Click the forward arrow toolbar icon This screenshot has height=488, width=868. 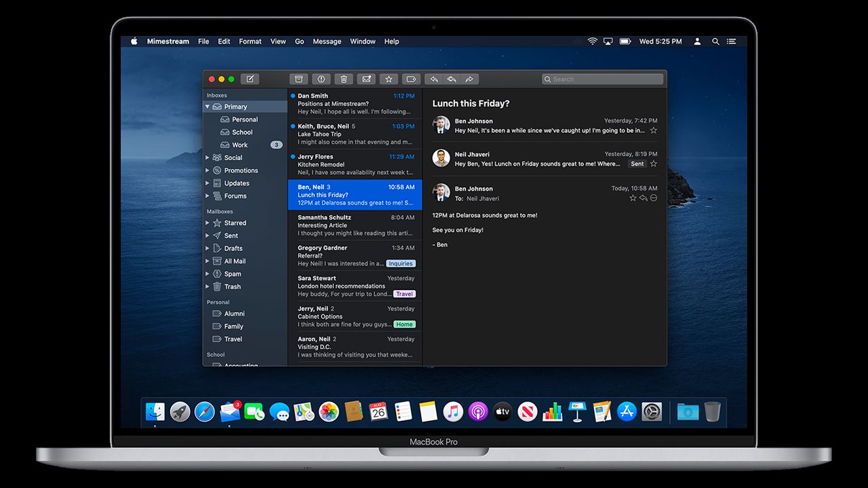pyautogui.click(x=469, y=79)
